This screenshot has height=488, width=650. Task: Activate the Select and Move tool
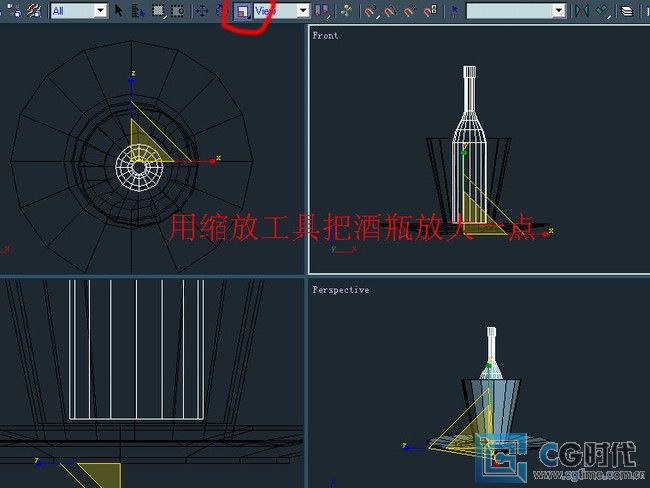tap(202, 11)
